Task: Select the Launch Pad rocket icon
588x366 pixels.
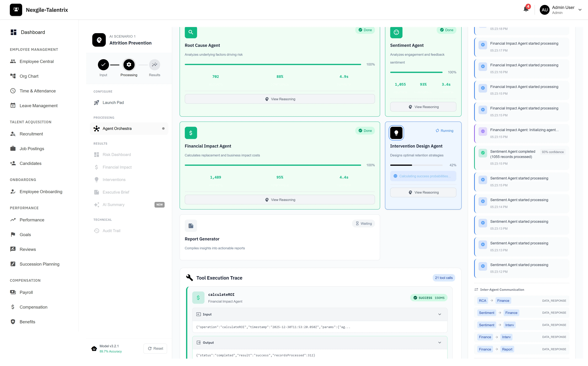Action: pyautogui.click(x=96, y=102)
